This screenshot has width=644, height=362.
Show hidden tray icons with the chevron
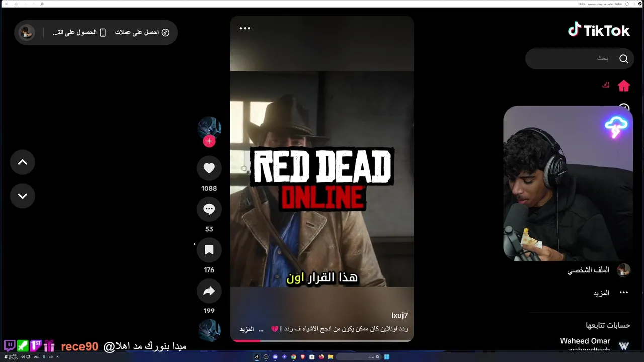[x=57, y=357]
